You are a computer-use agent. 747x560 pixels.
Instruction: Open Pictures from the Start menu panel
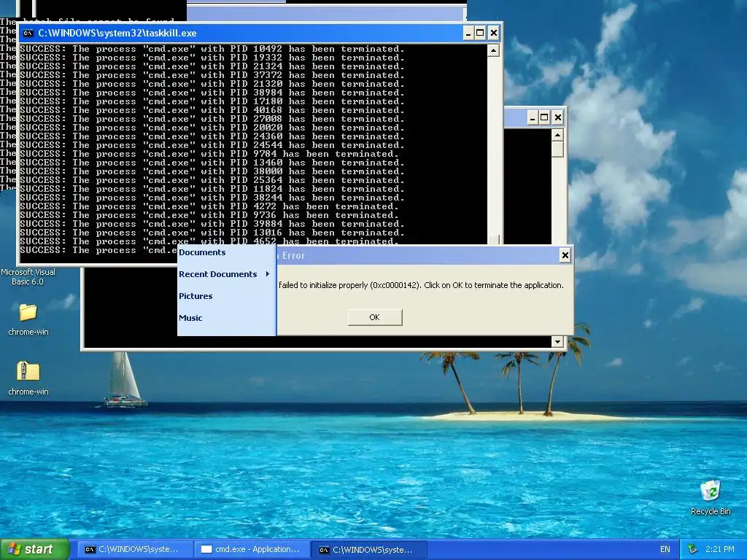point(196,296)
